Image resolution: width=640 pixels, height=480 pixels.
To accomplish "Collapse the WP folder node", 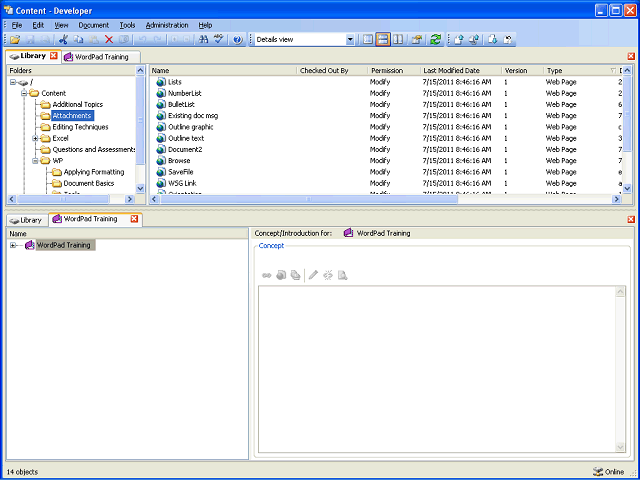I will click(x=35, y=161).
